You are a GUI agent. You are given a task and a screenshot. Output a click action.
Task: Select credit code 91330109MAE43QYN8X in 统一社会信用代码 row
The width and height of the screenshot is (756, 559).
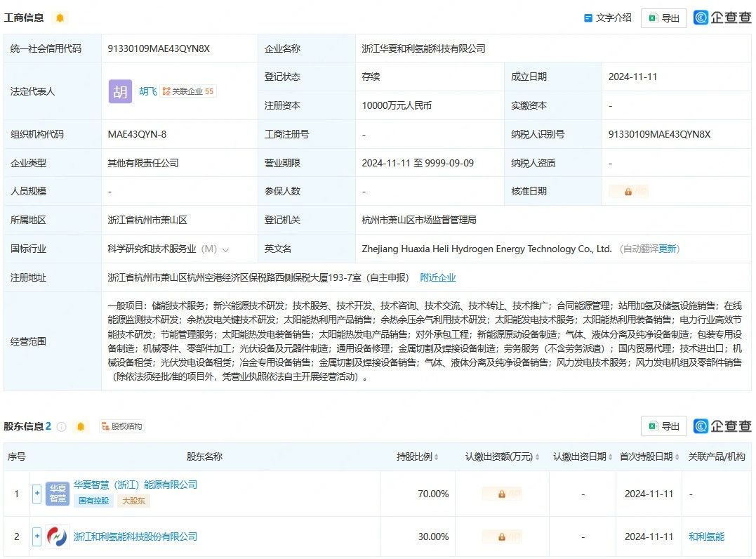(159, 48)
